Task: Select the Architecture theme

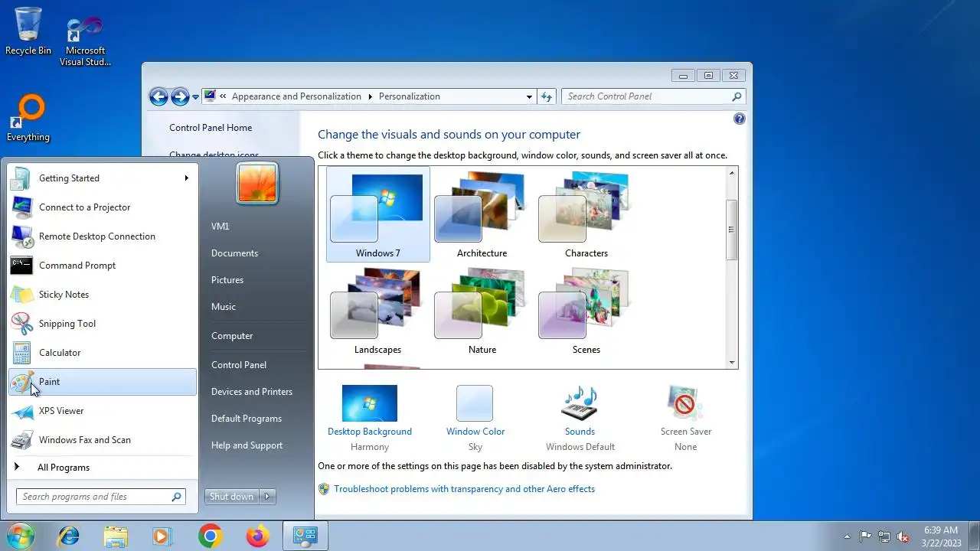Action: (482, 214)
